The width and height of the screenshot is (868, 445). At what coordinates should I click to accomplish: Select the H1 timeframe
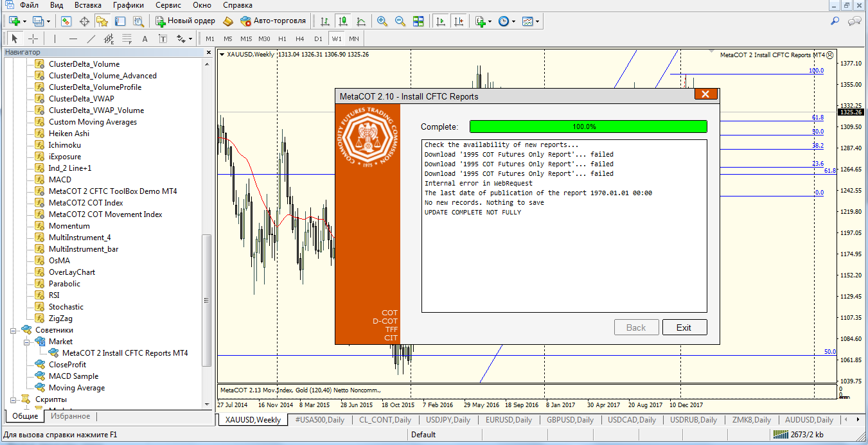point(283,39)
